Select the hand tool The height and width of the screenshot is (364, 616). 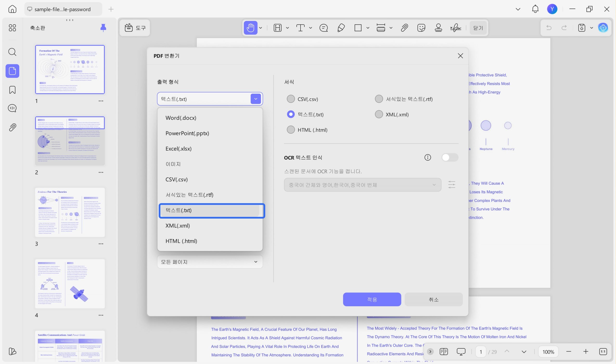[250, 28]
